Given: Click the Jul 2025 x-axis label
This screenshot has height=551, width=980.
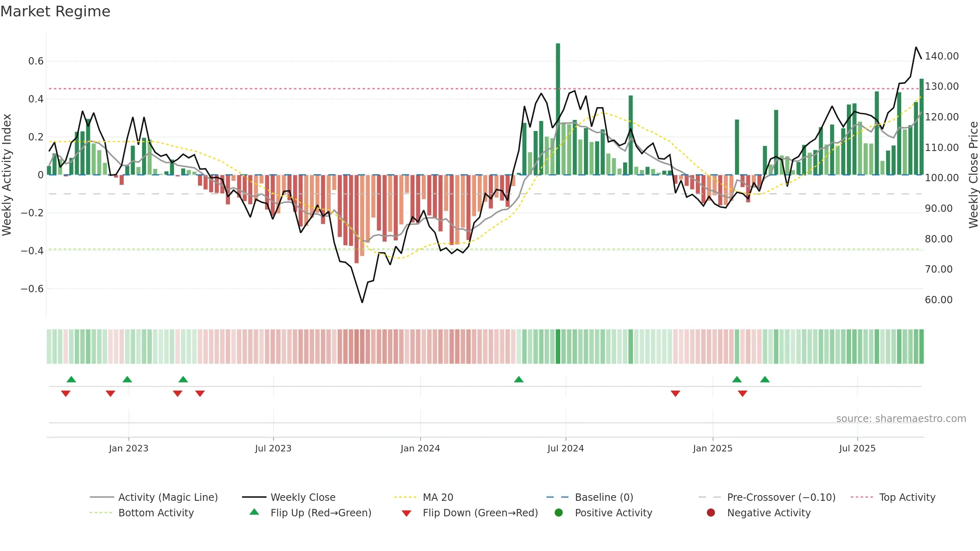Looking at the screenshot, I should coord(857,448).
